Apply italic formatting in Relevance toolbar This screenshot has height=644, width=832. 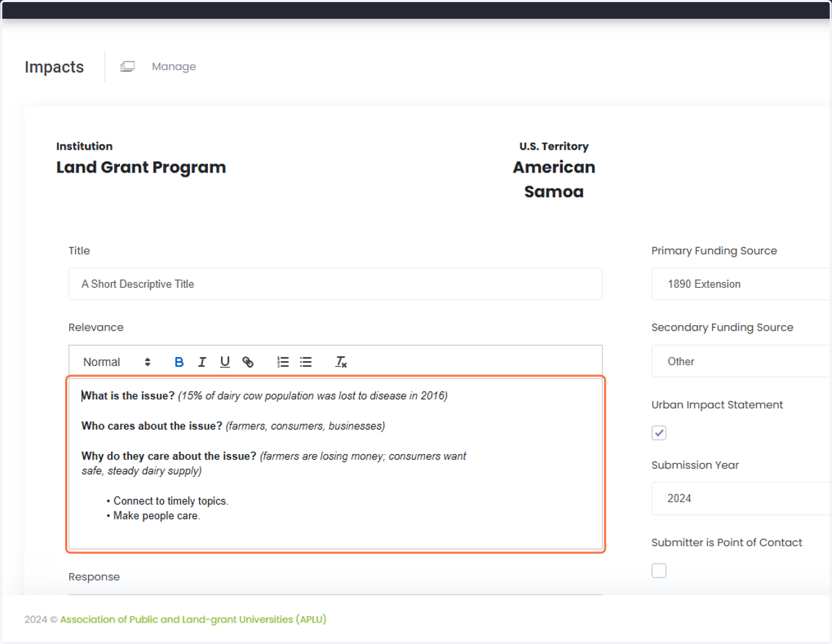tap(202, 362)
